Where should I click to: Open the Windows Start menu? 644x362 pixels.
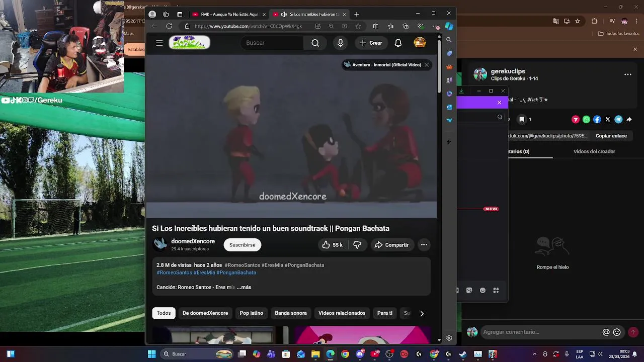(x=151, y=354)
